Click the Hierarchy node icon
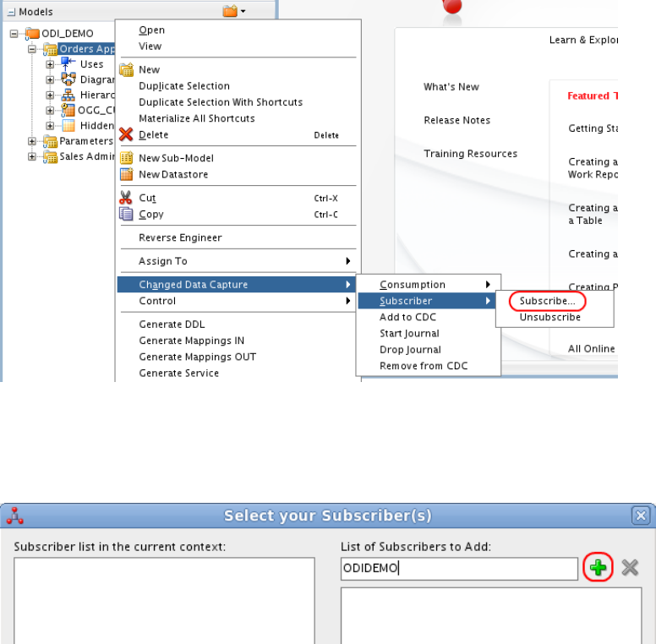This screenshot has height=644, width=656. point(68,95)
